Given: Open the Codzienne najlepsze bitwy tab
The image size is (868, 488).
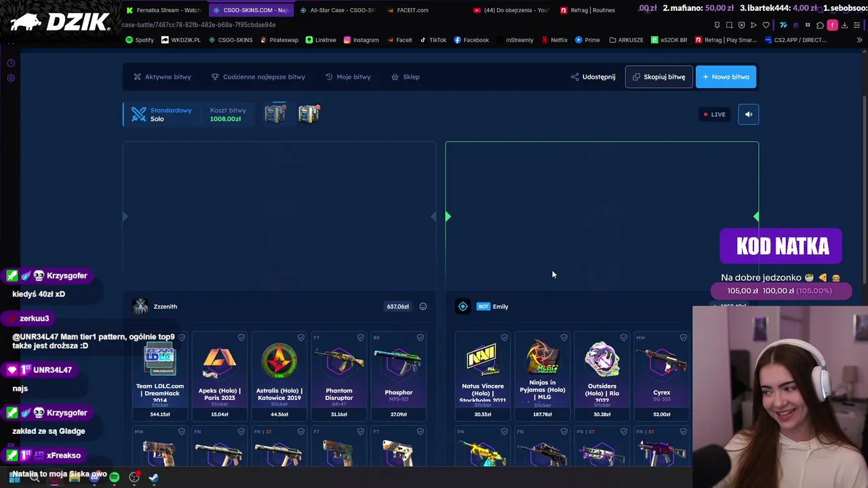Looking at the screenshot, I should pyautogui.click(x=258, y=77).
